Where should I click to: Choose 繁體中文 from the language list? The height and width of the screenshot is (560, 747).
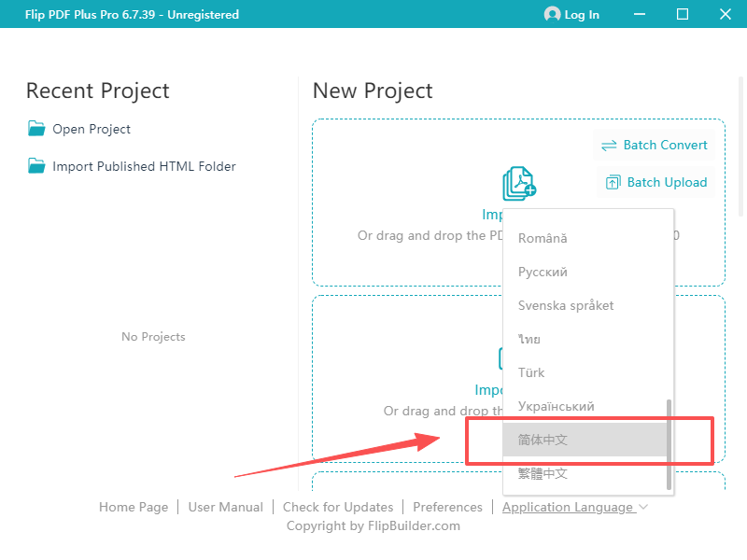[x=543, y=473]
